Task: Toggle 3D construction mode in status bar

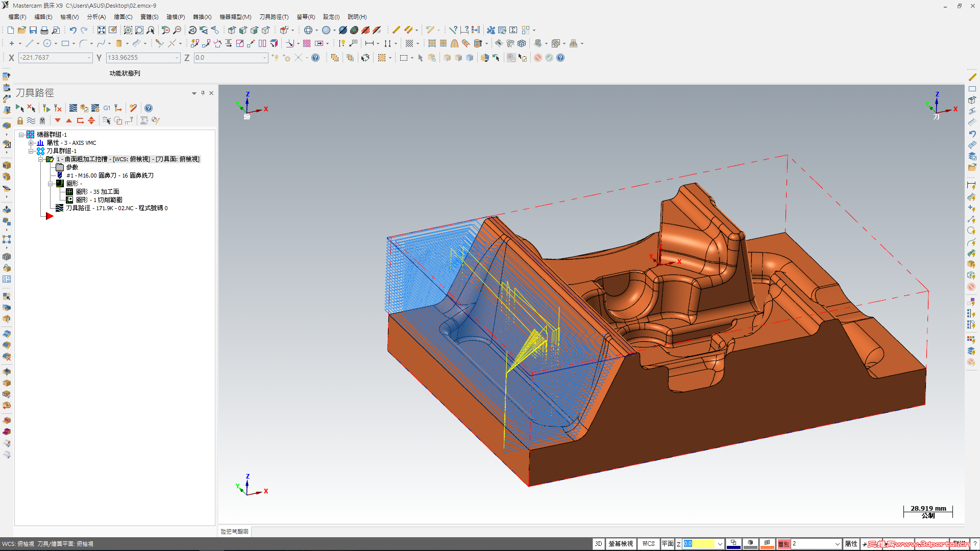Action: pyautogui.click(x=598, y=544)
